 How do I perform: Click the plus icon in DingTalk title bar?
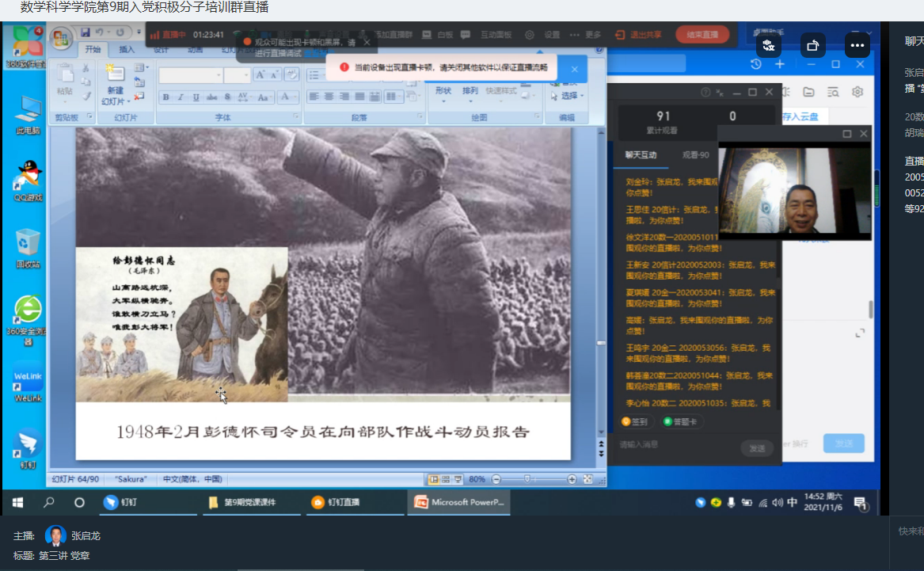(x=780, y=64)
